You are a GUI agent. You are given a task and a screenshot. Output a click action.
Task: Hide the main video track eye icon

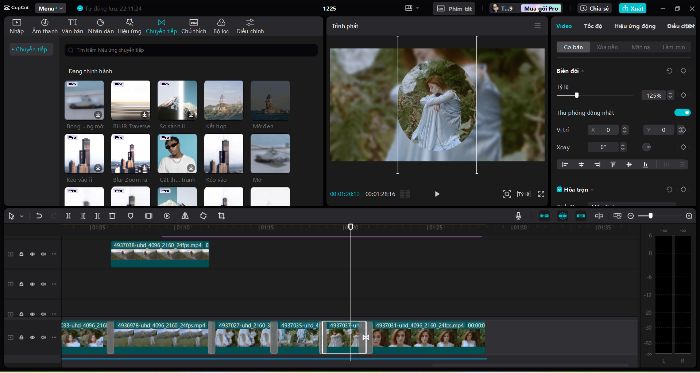[32, 337]
